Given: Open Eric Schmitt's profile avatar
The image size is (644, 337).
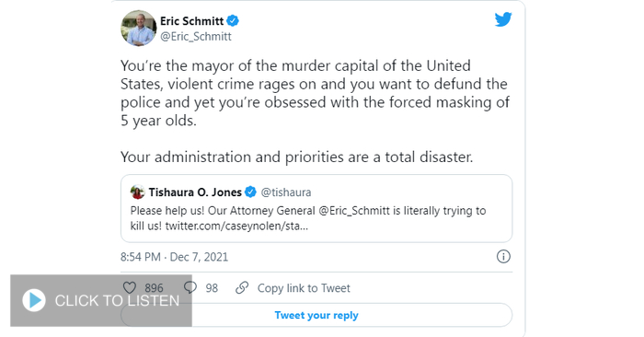Looking at the screenshot, I should [x=138, y=28].
